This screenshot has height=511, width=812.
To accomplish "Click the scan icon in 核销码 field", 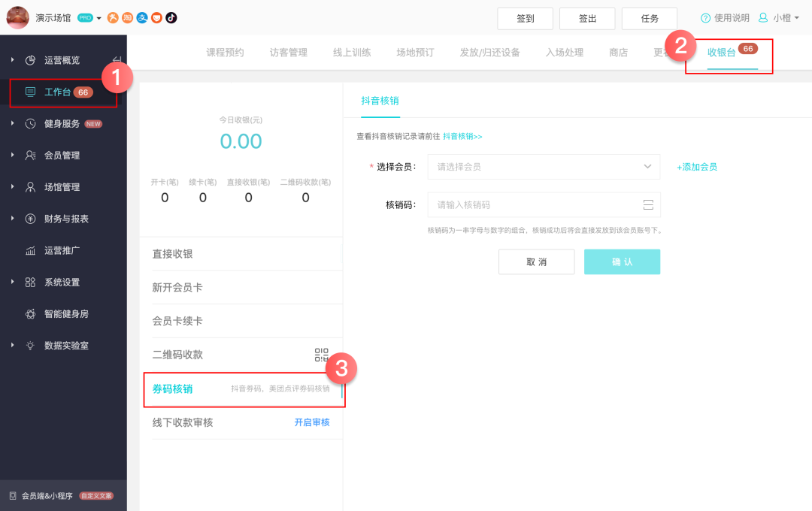I will pos(648,205).
